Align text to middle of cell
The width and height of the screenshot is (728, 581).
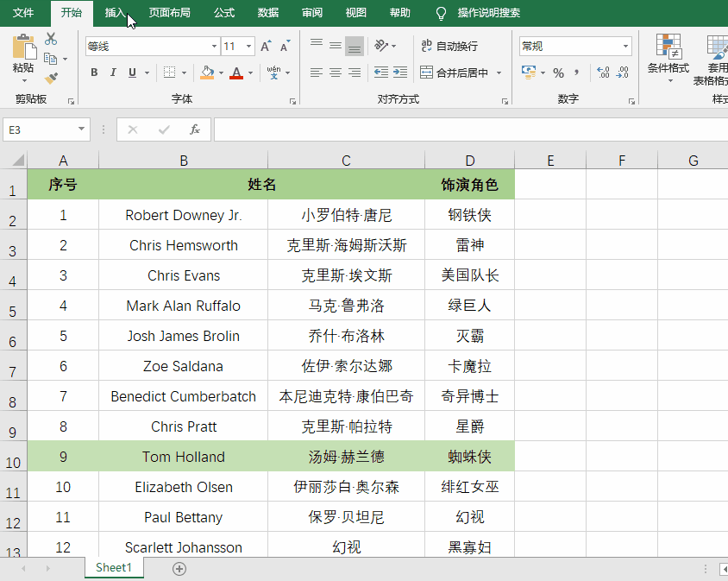[x=336, y=46]
